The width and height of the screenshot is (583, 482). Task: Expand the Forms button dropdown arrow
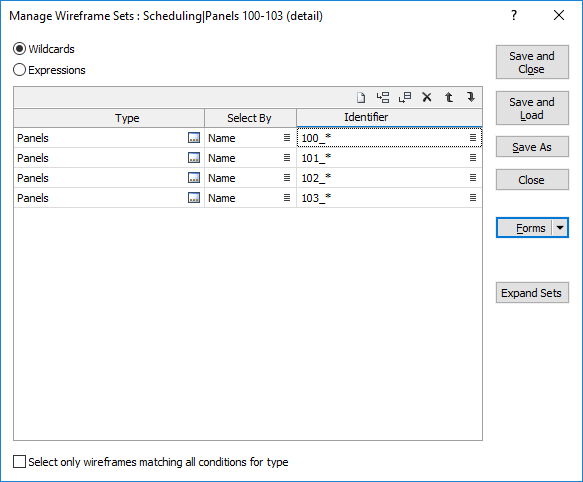click(x=560, y=228)
